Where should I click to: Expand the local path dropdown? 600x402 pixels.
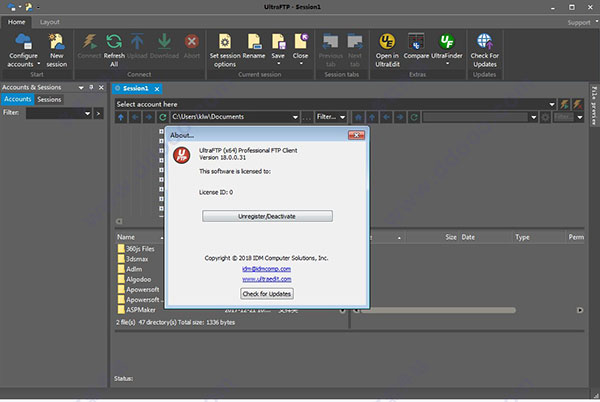[x=295, y=117]
